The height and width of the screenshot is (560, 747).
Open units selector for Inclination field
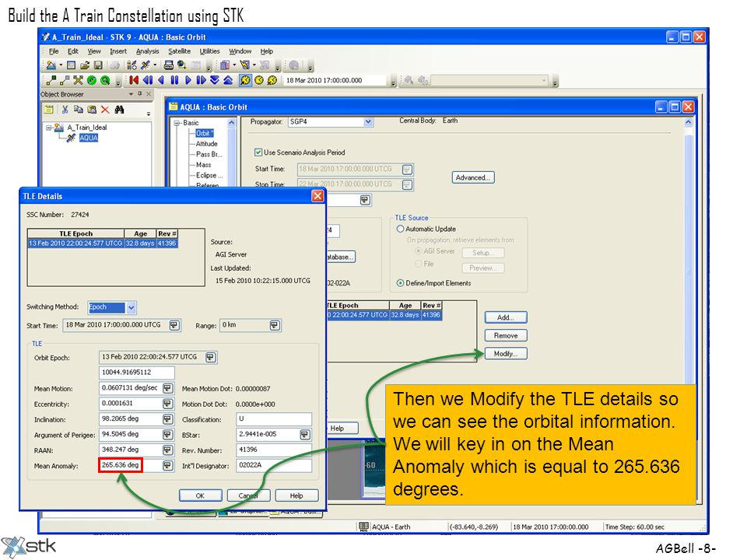[x=168, y=419]
